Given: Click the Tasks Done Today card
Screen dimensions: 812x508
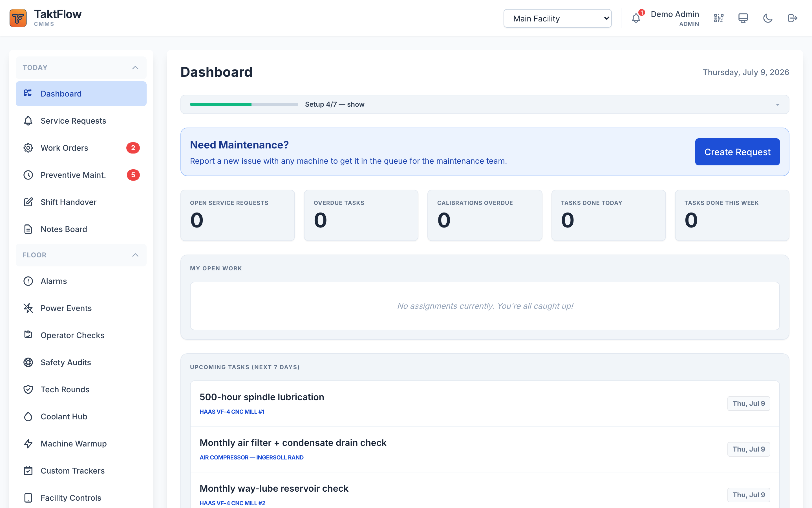Looking at the screenshot, I should [609, 215].
